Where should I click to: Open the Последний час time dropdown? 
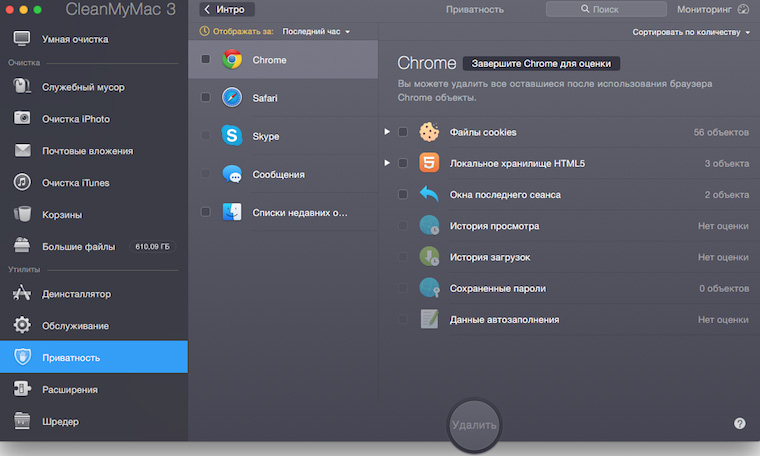tap(316, 31)
